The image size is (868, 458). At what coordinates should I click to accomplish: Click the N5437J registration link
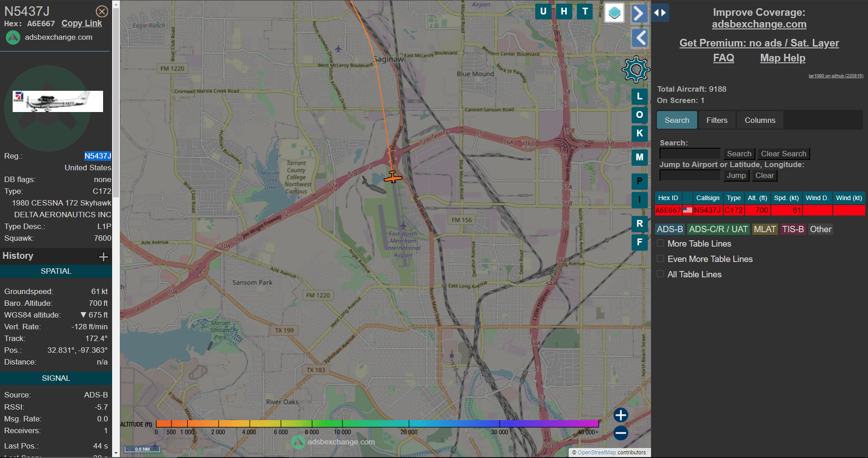pyautogui.click(x=98, y=156)
